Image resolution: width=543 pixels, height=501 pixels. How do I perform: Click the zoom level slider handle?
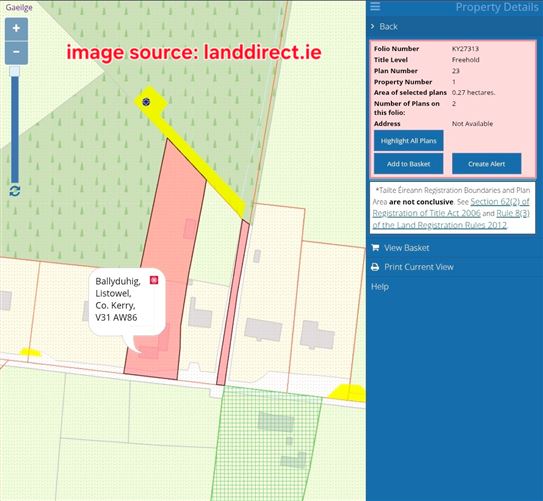[x=15, y=71]
